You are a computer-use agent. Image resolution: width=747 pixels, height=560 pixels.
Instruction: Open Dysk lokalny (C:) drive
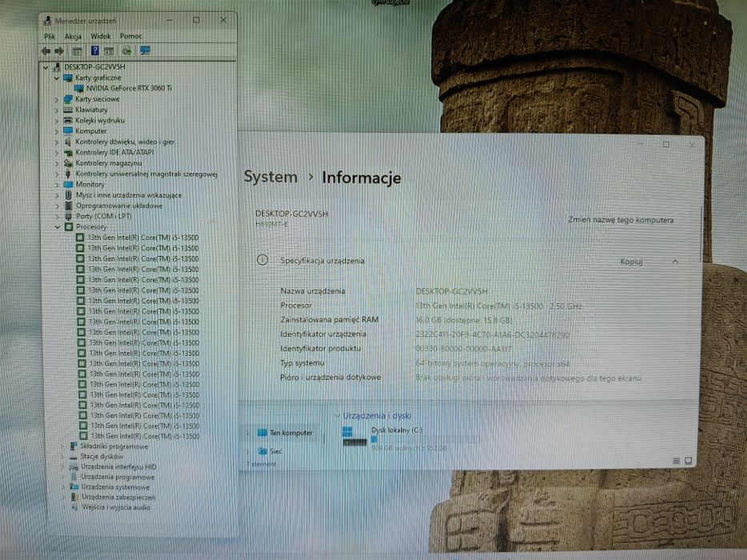[397, 430]
